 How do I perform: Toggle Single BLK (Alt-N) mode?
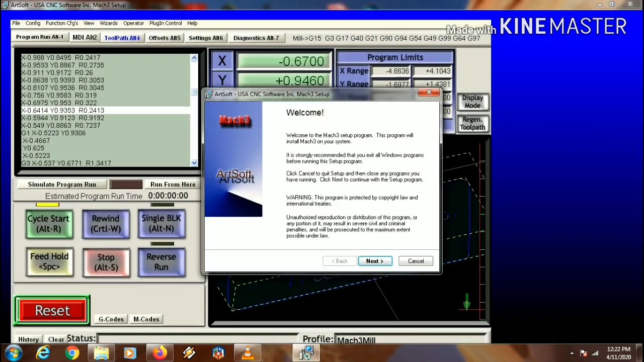click(161, 223)
